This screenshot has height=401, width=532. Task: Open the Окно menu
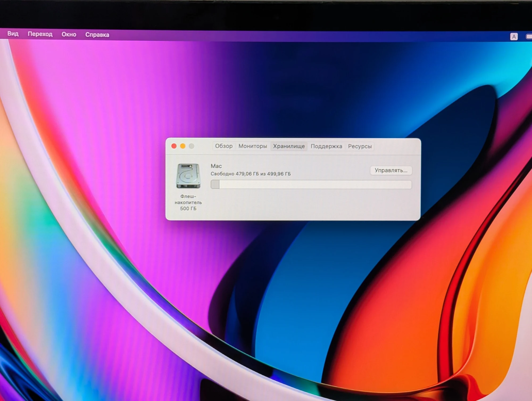coord(69,34)
